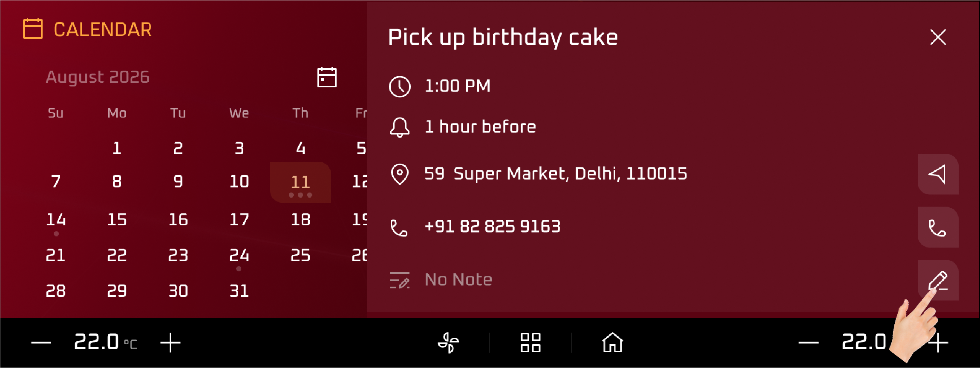
Task: Jump to today with the calendar icon
Action: [x=327, y=78]
